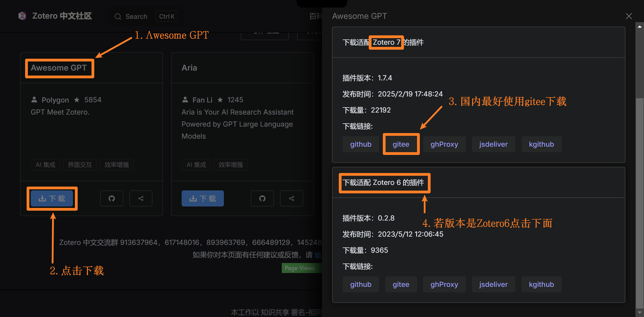Click the GitHub icon on Awesome GPT card
The height and width of the screenshot is (317, 644).
tap(111, 198)
